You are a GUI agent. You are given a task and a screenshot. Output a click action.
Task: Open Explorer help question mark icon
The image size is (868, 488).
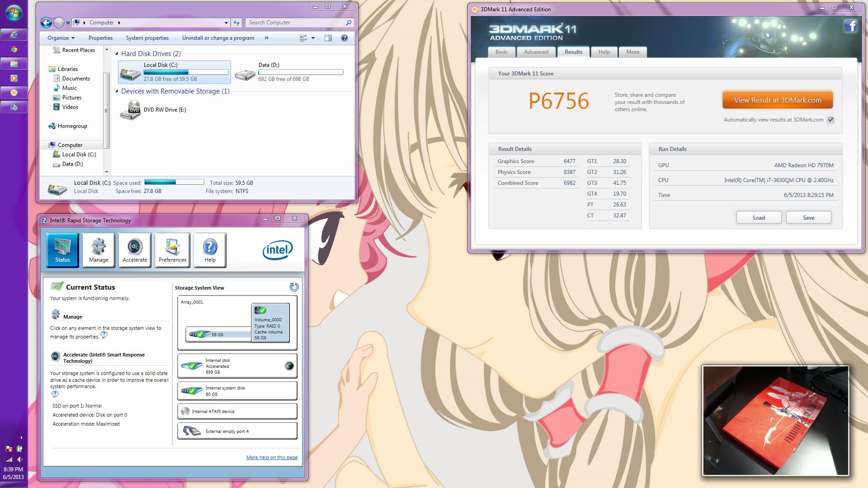click(344, 38)
